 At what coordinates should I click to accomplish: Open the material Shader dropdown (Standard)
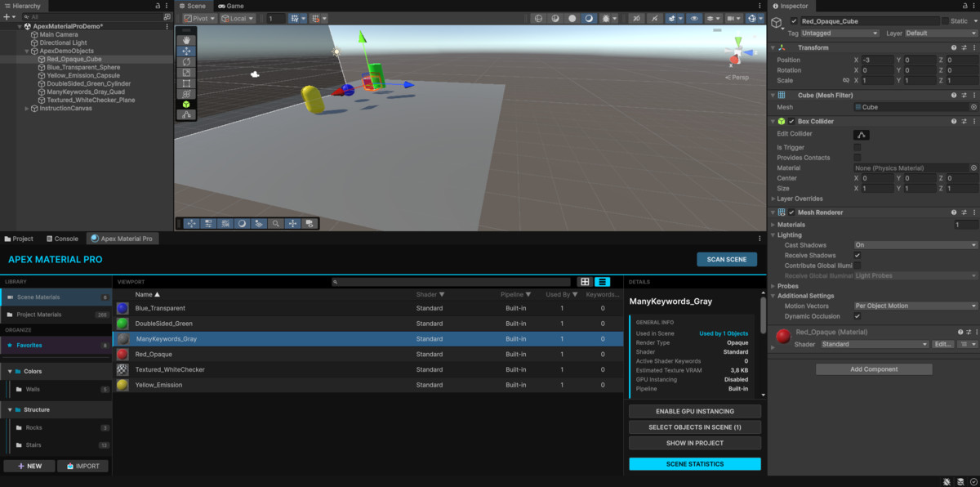click(x=875, y=345)
